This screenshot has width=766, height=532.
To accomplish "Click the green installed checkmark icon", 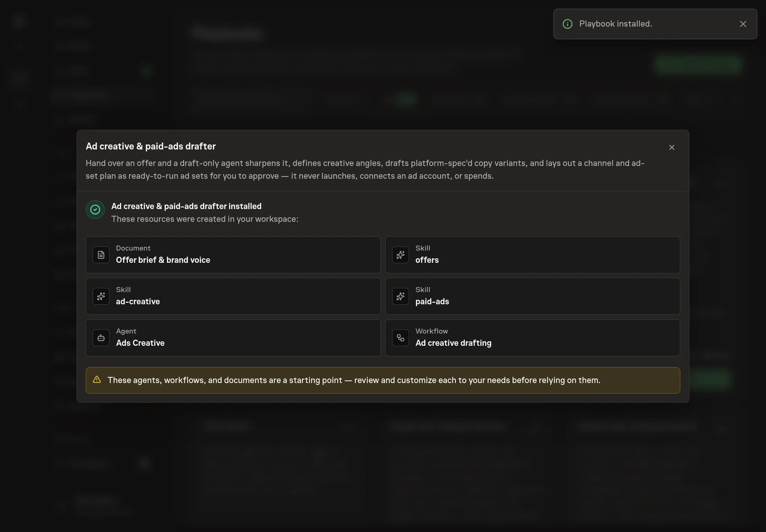I will tap(95, 210).
